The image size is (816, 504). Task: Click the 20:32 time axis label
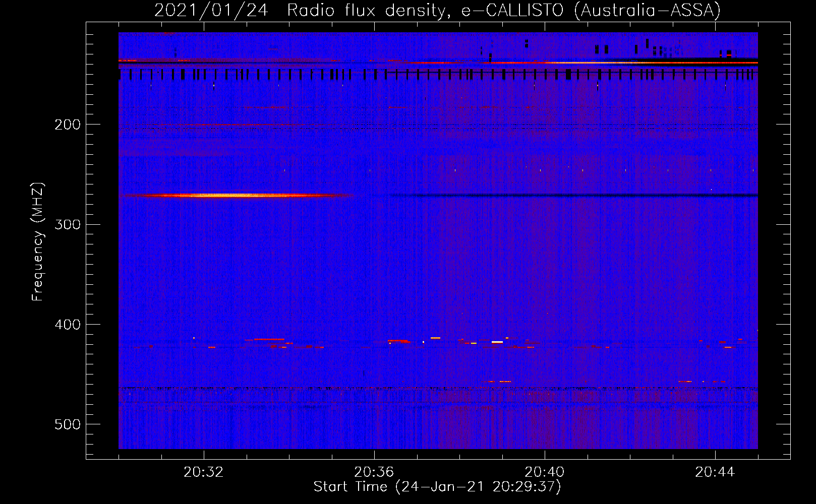pyautogui.click(x=204, y=472)
